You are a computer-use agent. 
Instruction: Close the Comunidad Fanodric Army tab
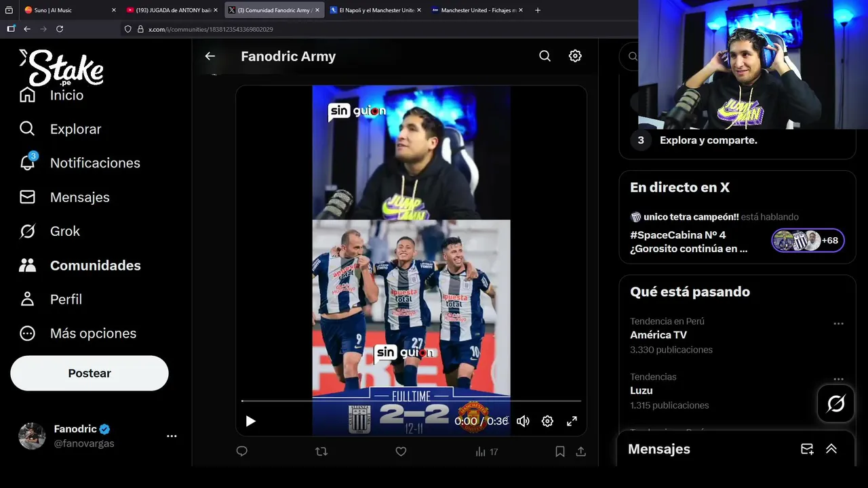(317, 10)
